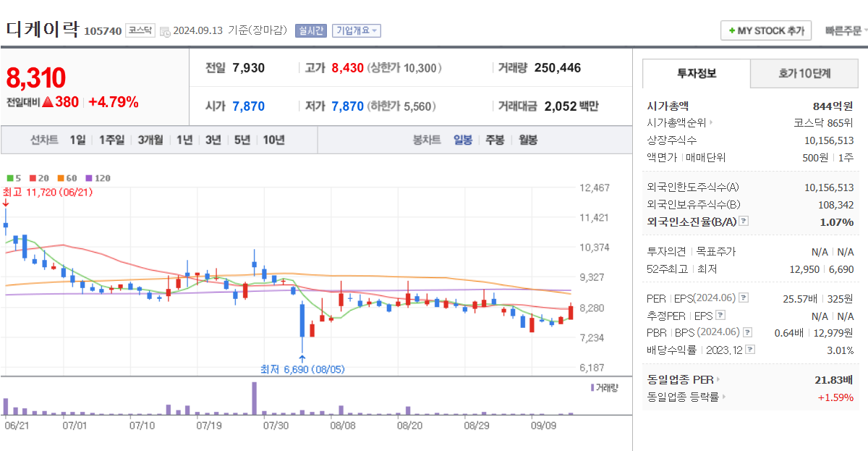Click the 25.57배 PER value

point(800,298)
